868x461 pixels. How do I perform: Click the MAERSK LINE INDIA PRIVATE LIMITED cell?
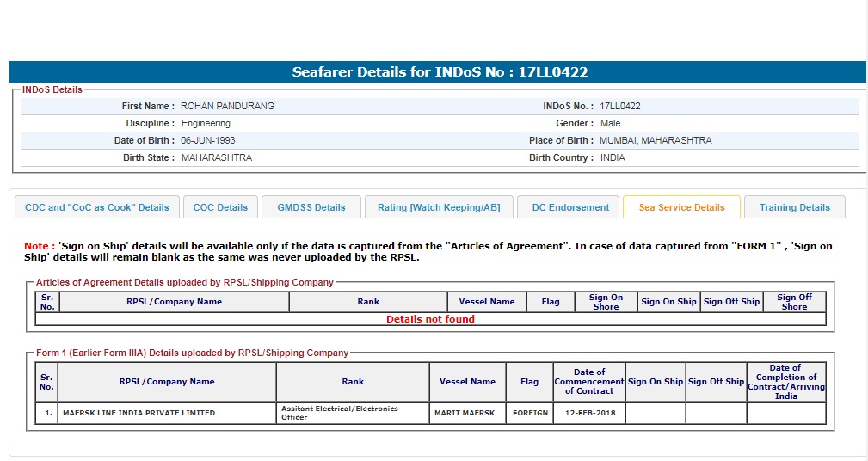point(139,413)
